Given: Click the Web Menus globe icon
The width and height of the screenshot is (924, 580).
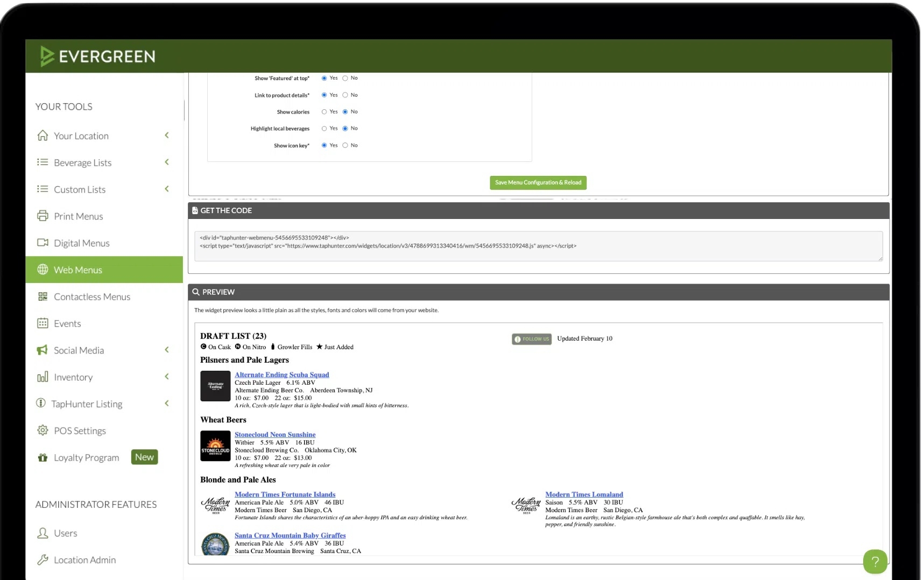Looking at the screenshot, I should point(43,270).
